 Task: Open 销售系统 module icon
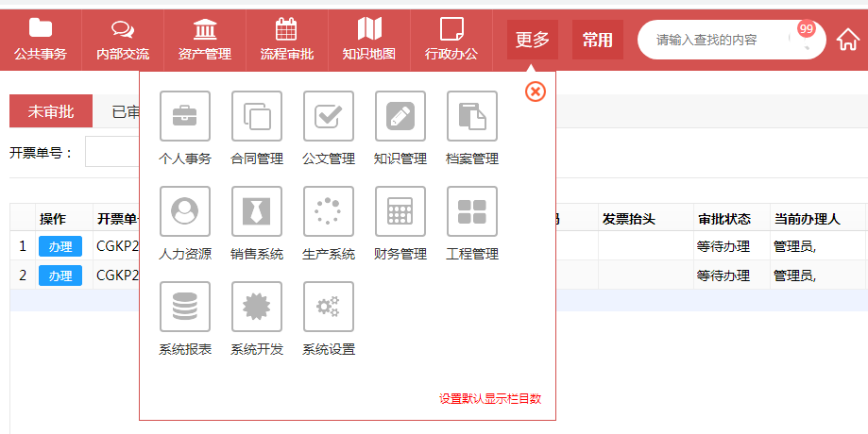tap(257, 212)
